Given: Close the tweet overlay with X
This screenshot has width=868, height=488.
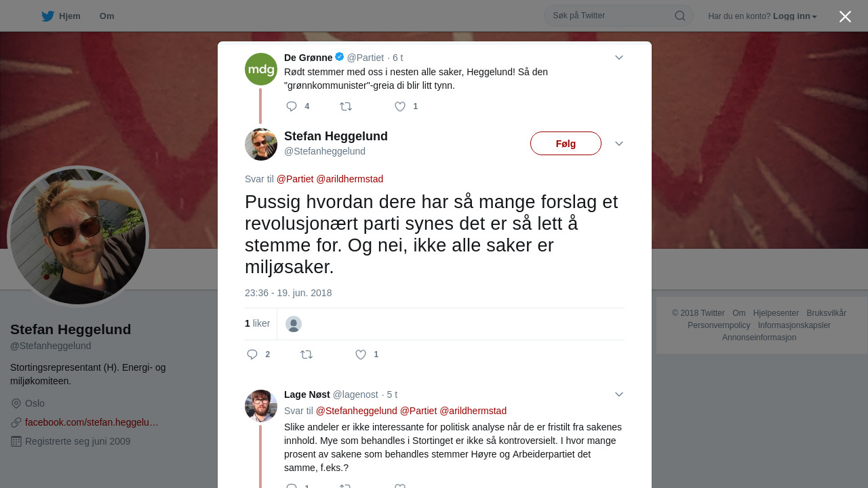Looking at the screenshot, I should [x=845, y=16].
